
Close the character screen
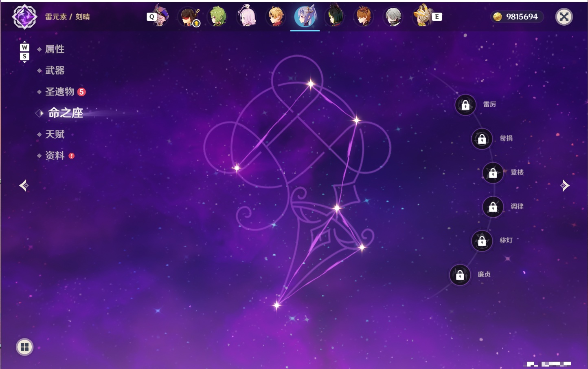click(x=564, y=17)
